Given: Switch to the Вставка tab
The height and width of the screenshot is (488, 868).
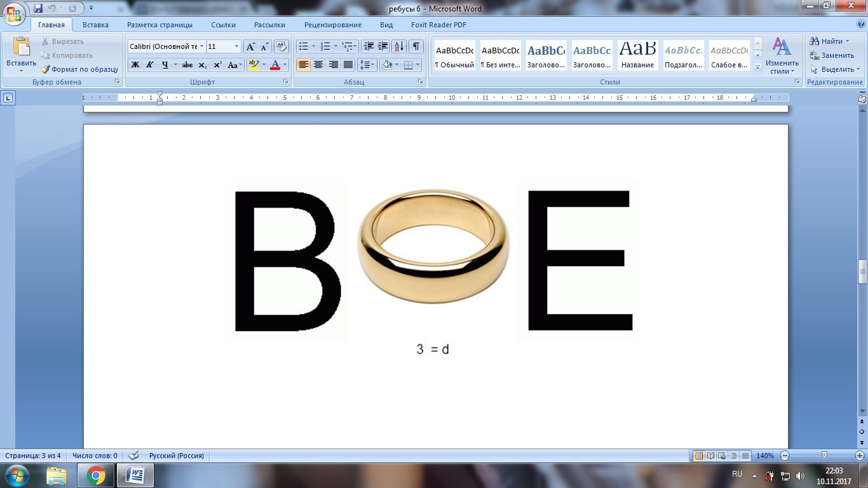Looking at the screenshot, I should pos(95,25).
